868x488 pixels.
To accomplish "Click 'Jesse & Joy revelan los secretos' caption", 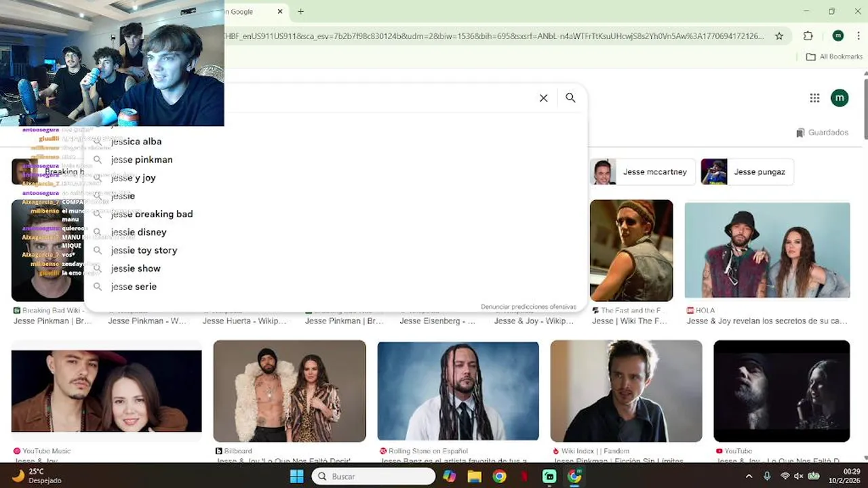I will point(767,321).
